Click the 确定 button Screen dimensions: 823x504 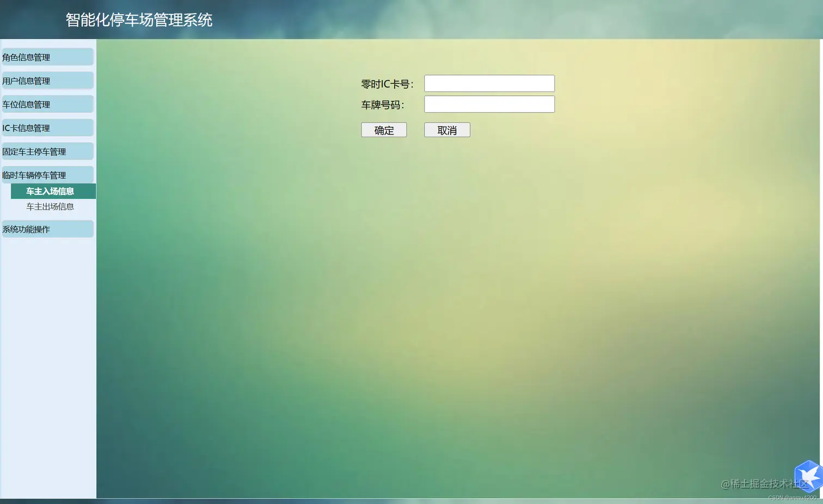(384, 130)
